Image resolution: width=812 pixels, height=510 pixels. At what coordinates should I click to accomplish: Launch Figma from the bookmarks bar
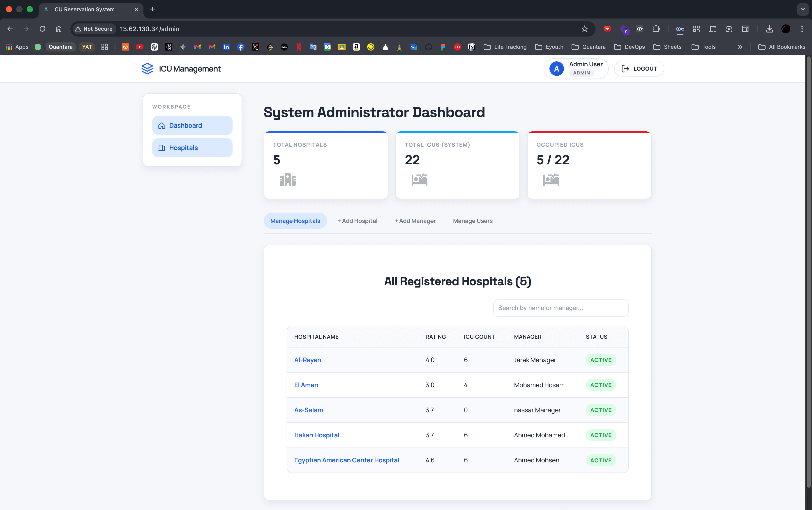pos(443,47)
